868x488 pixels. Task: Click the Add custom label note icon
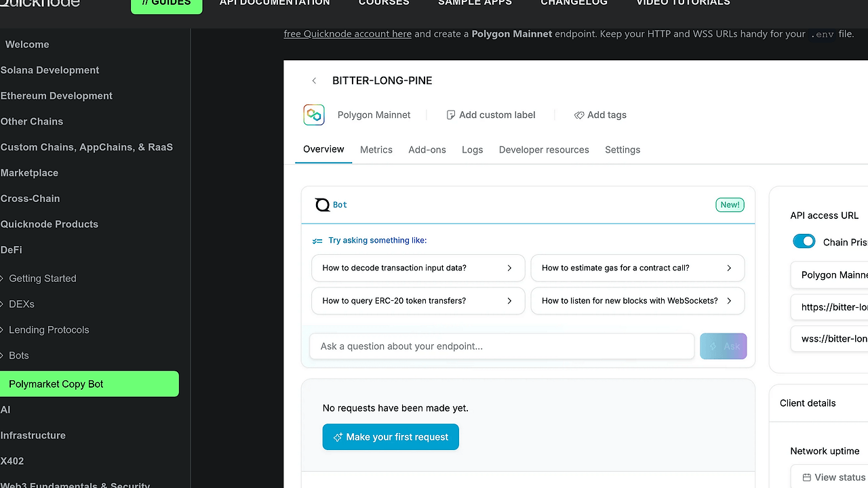(x=450, y=115)
